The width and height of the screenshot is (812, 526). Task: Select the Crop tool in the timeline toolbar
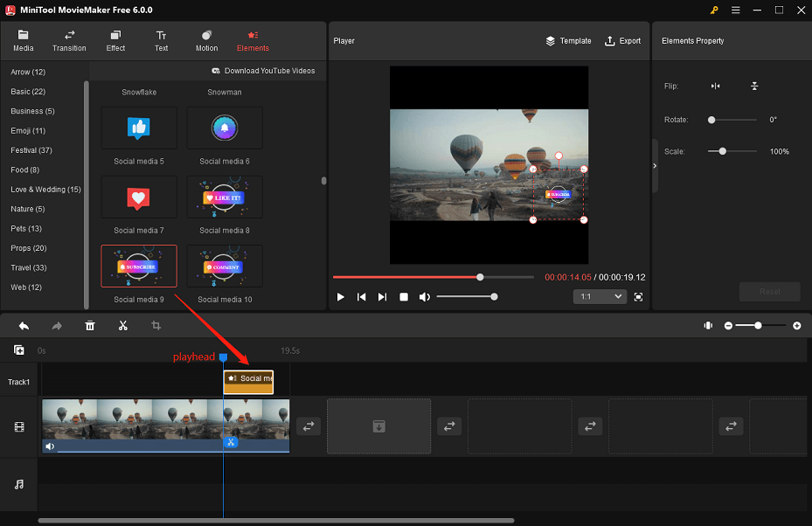[x=156, y=325]
